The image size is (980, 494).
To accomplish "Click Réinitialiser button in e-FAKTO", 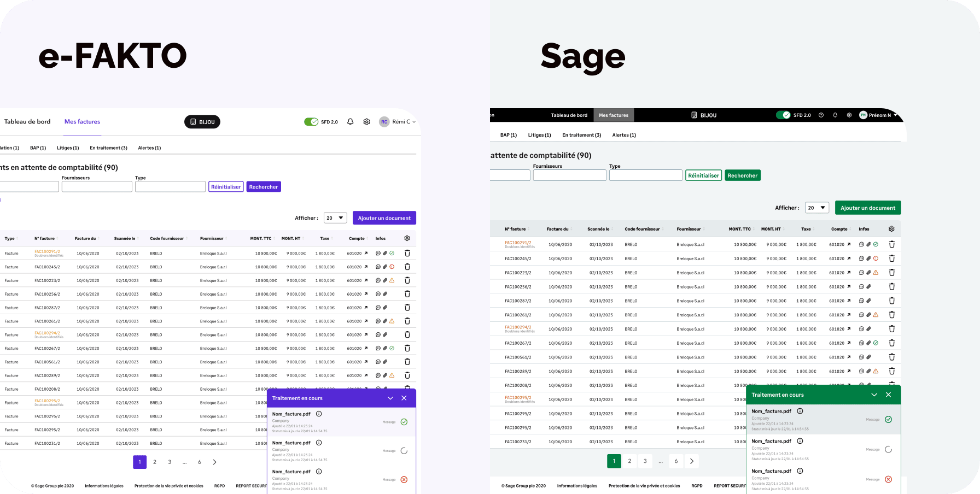I will (226, 187).
